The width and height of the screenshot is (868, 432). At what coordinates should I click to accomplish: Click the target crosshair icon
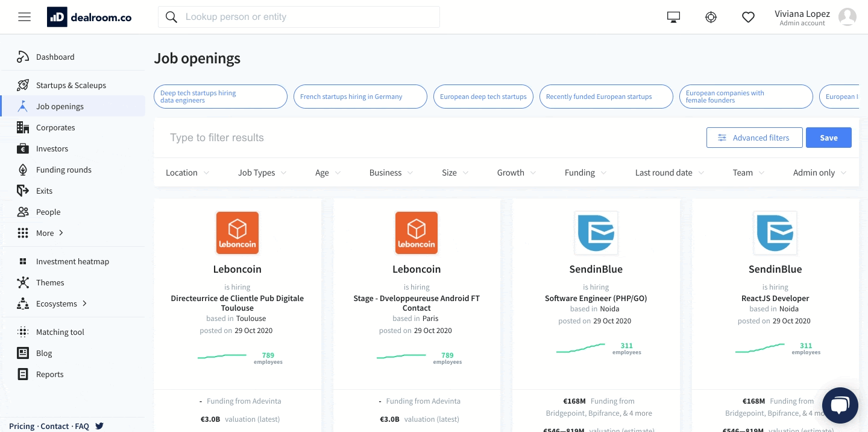tap(711, 17)
